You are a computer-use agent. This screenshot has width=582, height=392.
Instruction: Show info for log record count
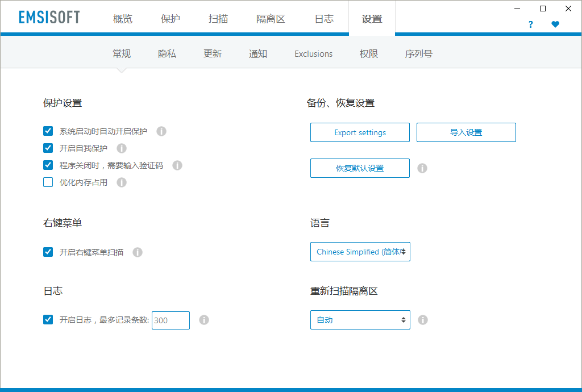click(204, 320)
